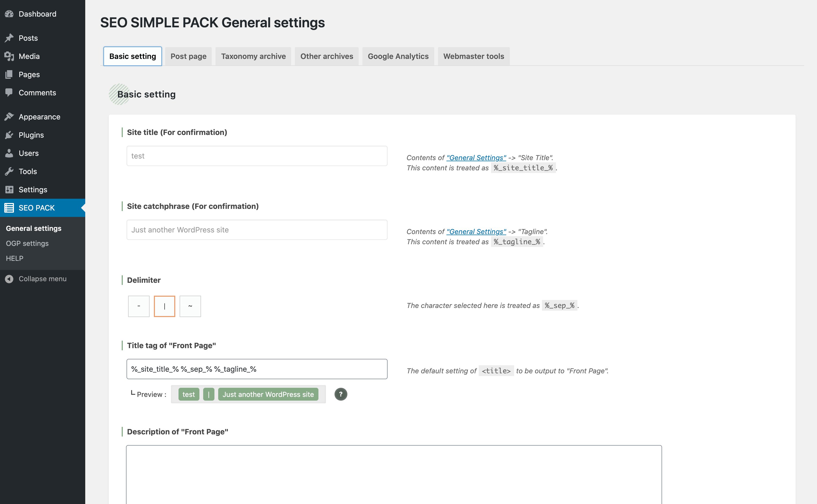Viewport: 817px width, 504px height.
Task: Click the Settings sliders icon
Action: pos(9,190)
